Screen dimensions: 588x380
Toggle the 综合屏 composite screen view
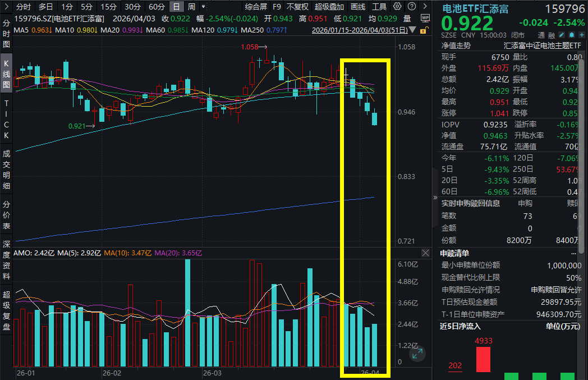pyautogui.click(x=256, y=7)
